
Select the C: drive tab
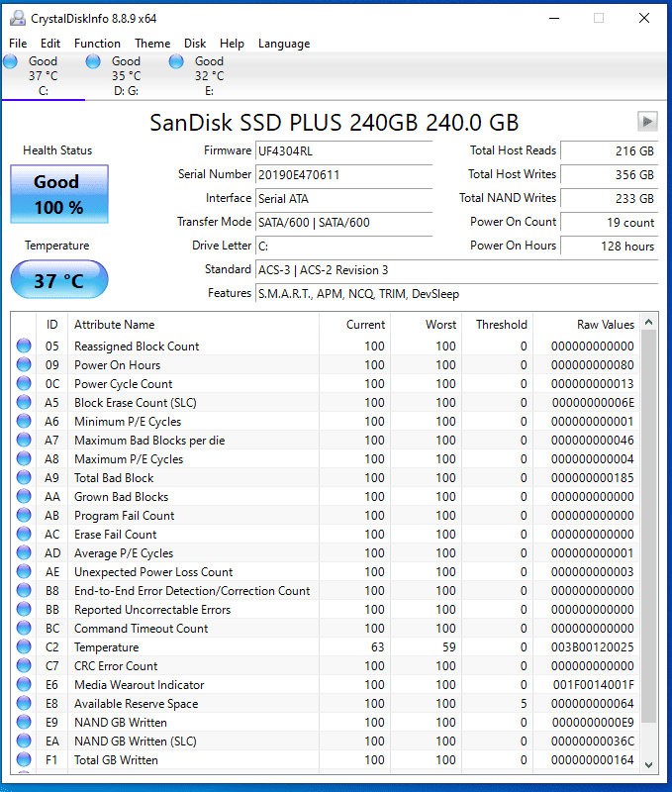click(42, 76)
